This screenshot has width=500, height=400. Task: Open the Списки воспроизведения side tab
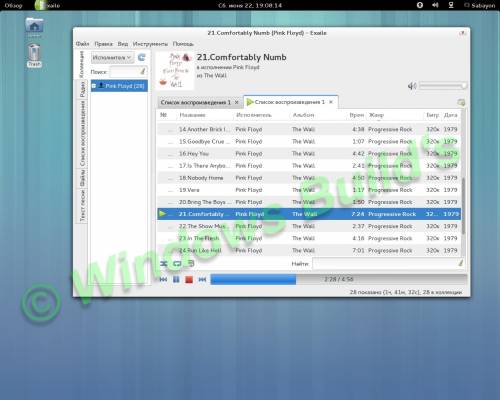tap(82, 133)
